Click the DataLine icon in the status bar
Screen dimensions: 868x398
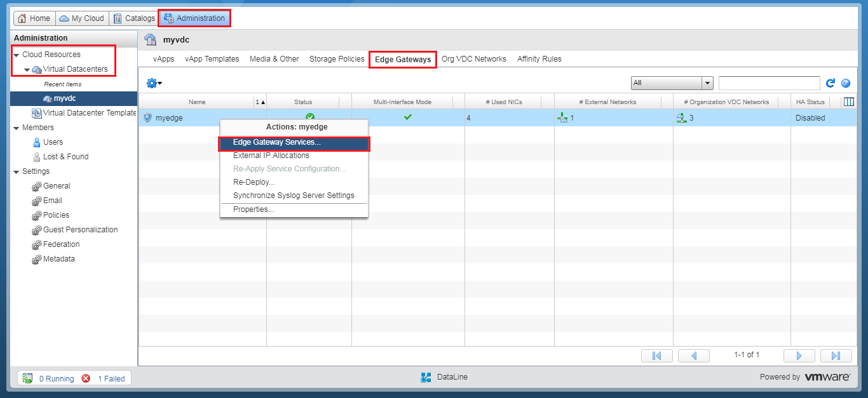(425, 377)
